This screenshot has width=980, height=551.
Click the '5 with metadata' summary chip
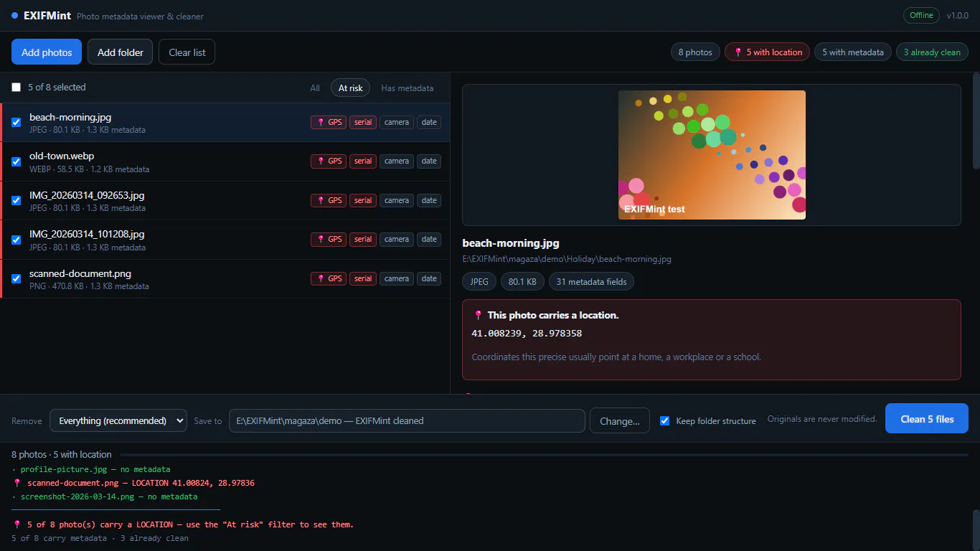tap(853, 52)
